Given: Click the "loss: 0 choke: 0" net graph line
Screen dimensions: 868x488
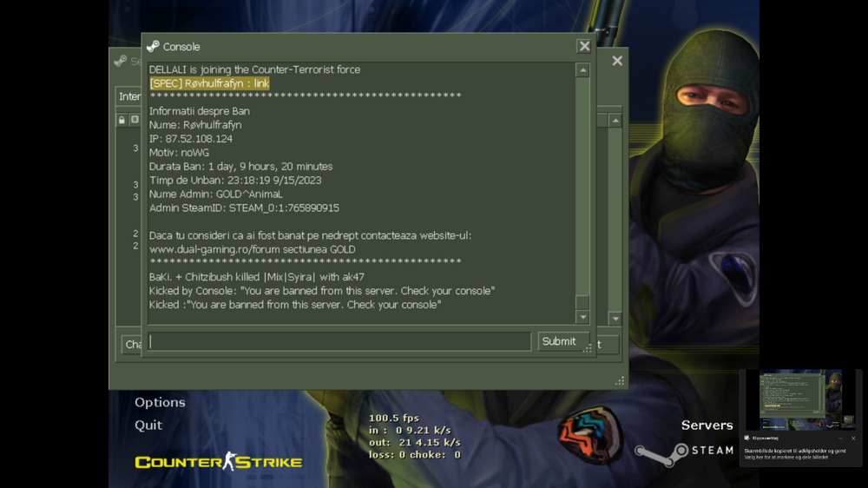Looking at the screenshot, I should click(x=415, y=455).
